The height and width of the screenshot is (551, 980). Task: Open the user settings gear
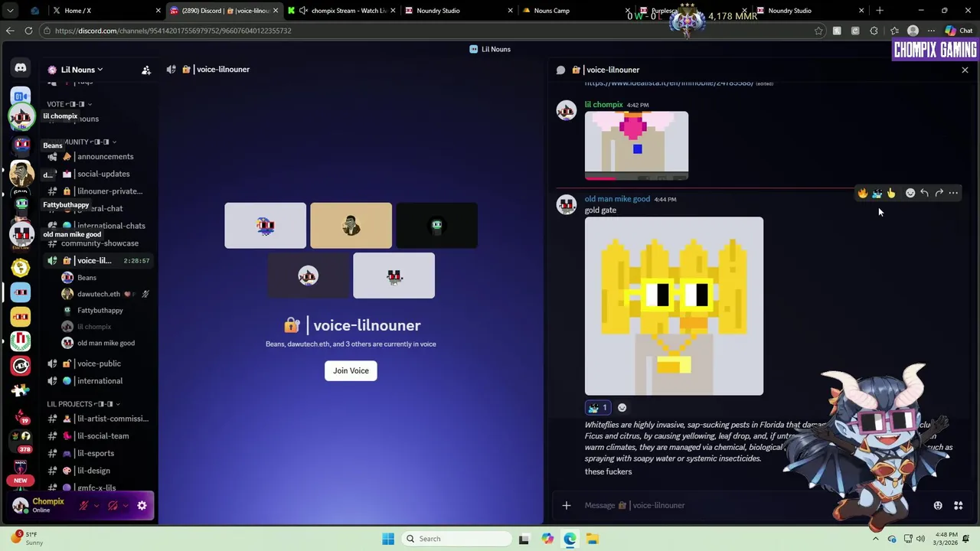[x=142, y=505]
